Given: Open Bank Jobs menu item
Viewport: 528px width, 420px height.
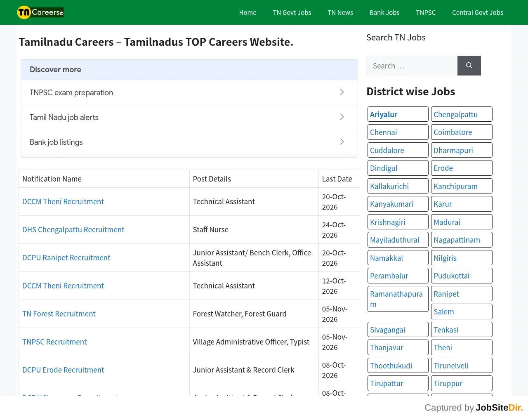Looking at the screenshot, I should coord(384,12).
